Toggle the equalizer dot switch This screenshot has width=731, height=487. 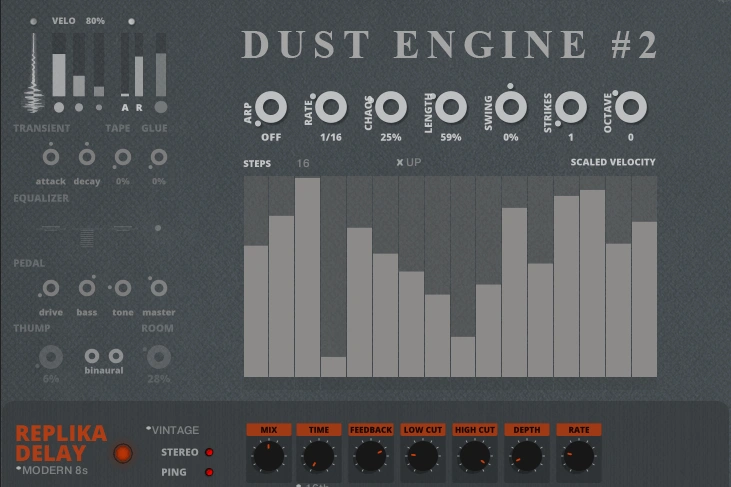tap(158, 228)
